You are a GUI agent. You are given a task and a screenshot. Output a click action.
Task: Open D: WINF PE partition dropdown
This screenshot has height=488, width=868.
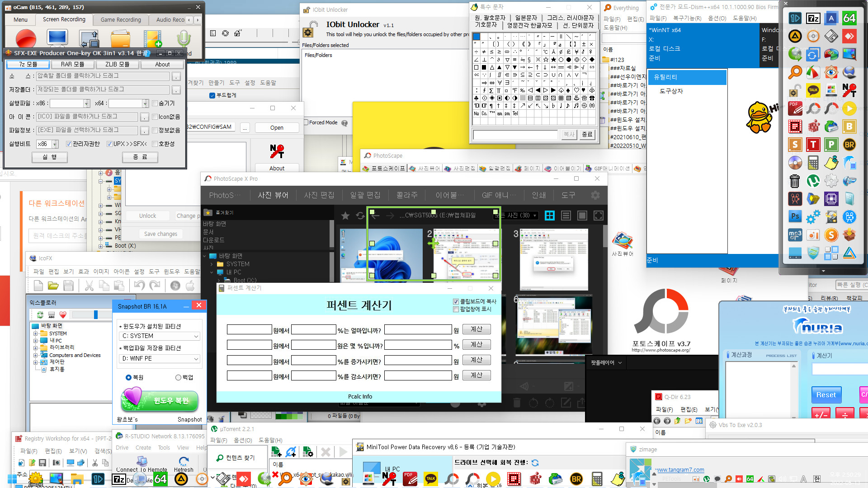tap(196, 359)
